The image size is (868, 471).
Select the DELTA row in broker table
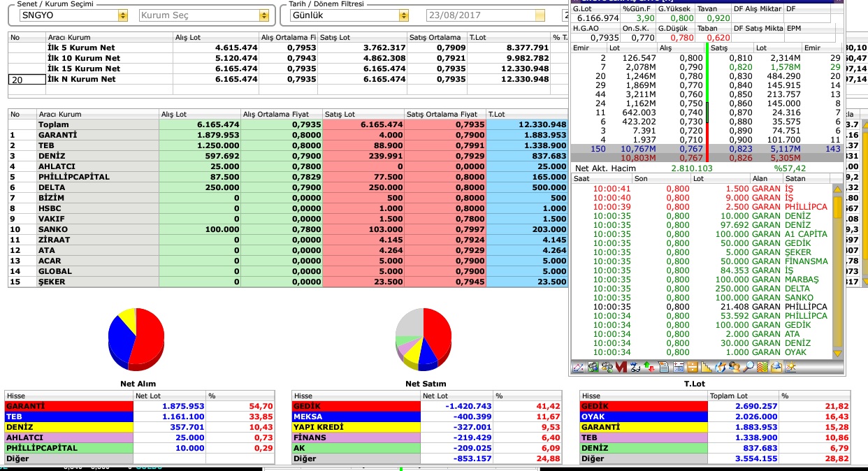pos(287,187)
